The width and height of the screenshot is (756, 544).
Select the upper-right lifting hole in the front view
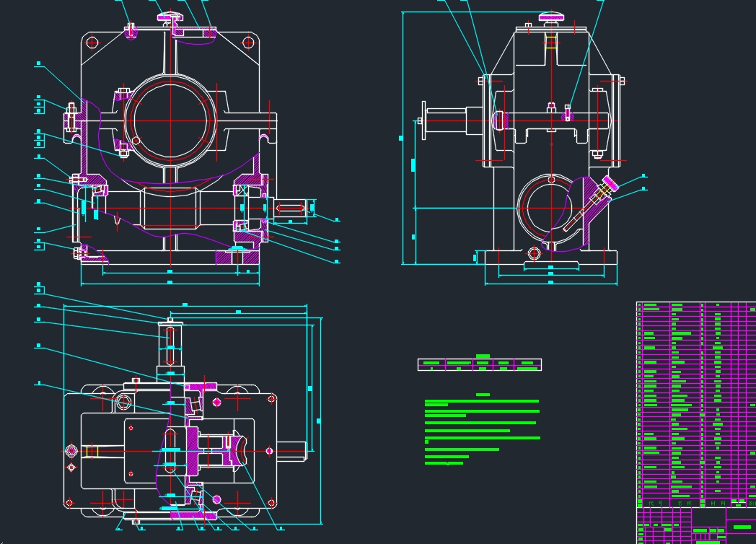pos(248,43)
